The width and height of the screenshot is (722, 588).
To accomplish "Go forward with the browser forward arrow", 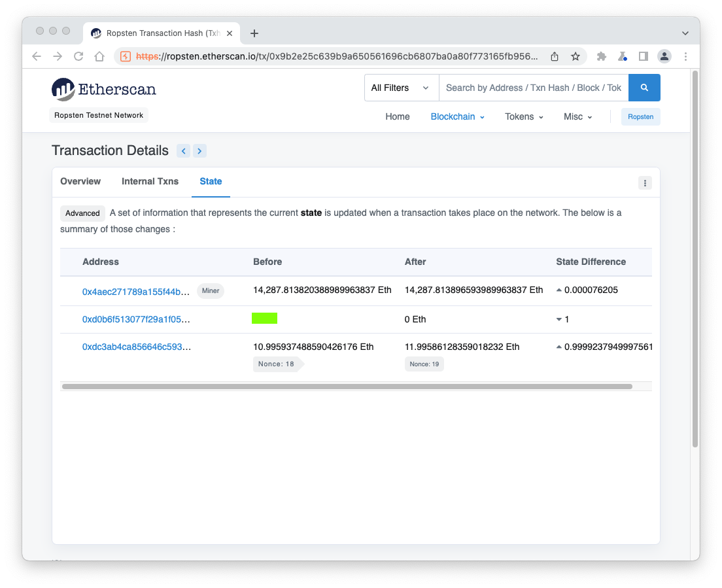I will (x=58, y=56).
